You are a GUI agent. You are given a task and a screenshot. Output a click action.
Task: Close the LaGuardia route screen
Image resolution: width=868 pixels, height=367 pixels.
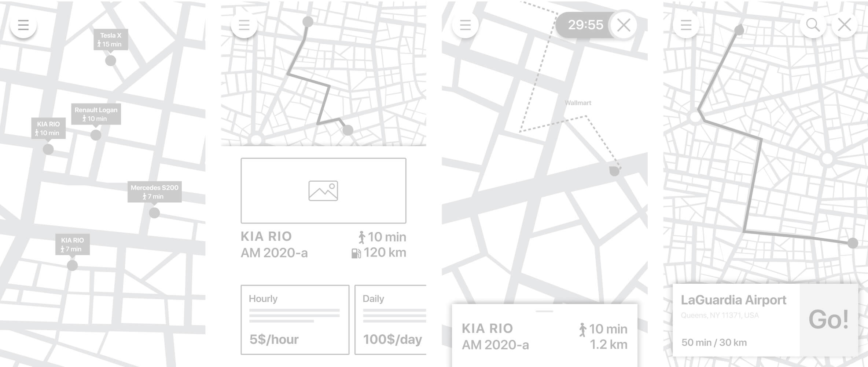845,25
